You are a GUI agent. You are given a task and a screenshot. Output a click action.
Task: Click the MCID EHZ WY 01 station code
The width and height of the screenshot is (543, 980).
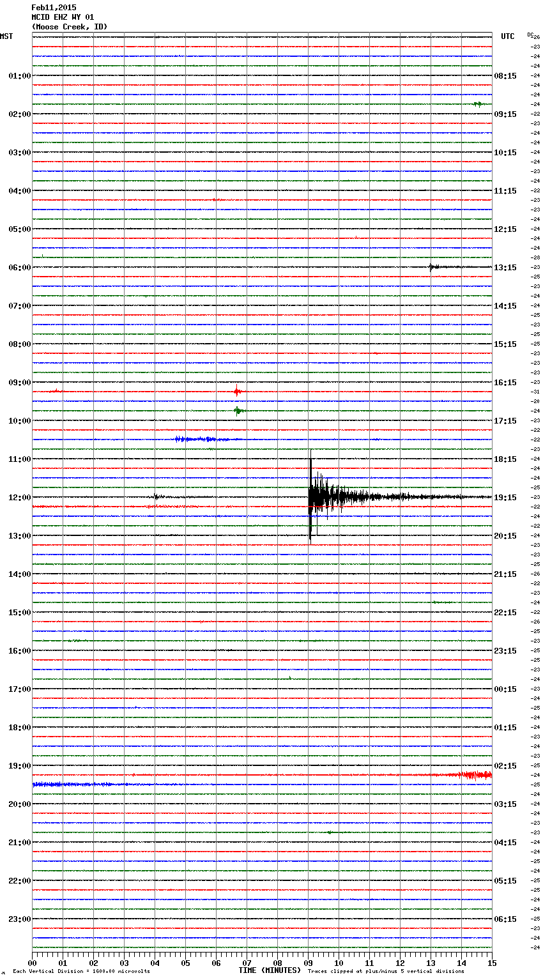click(x=63, y=17)
